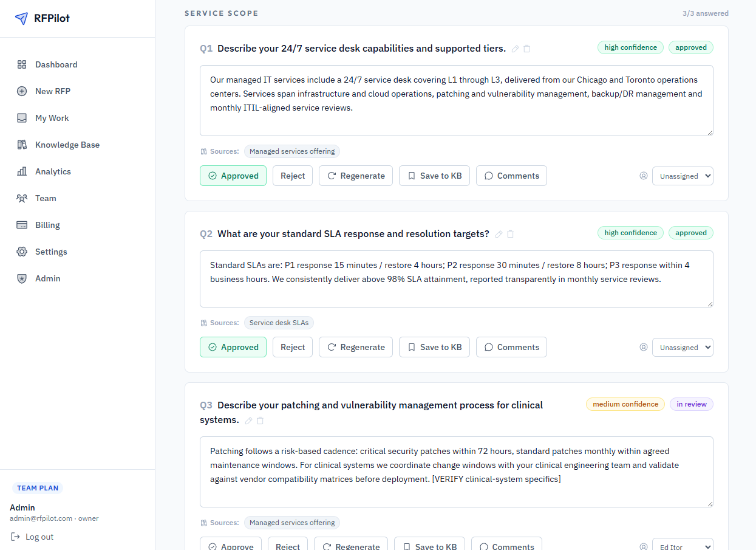Screen dimensions: 756x550
Task: Open Comments for Q1
Action: coord(511,176)
